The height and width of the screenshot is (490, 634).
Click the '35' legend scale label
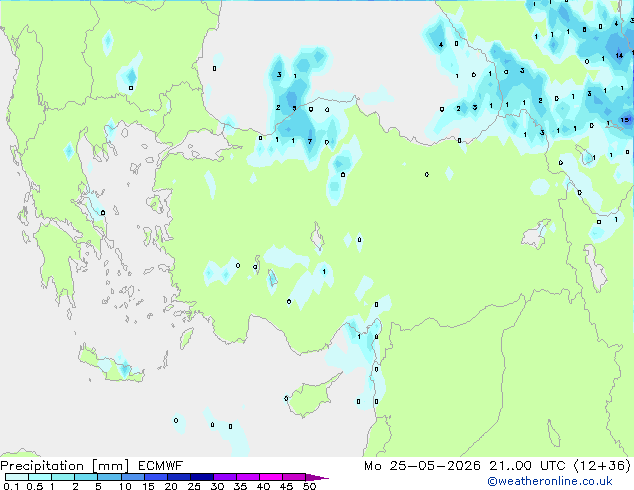(x=240, y=486)
